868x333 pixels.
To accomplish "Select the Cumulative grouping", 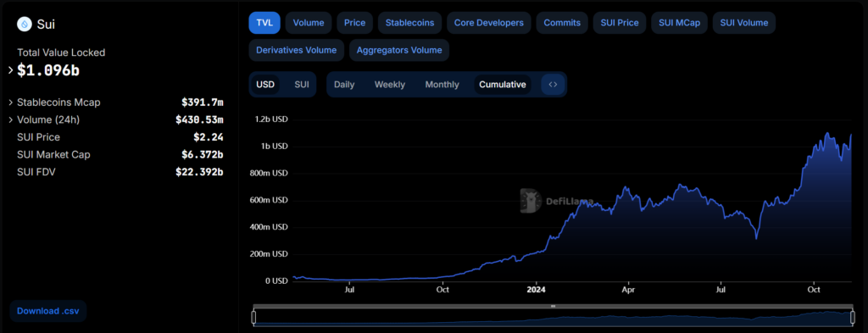I will 503,85.
